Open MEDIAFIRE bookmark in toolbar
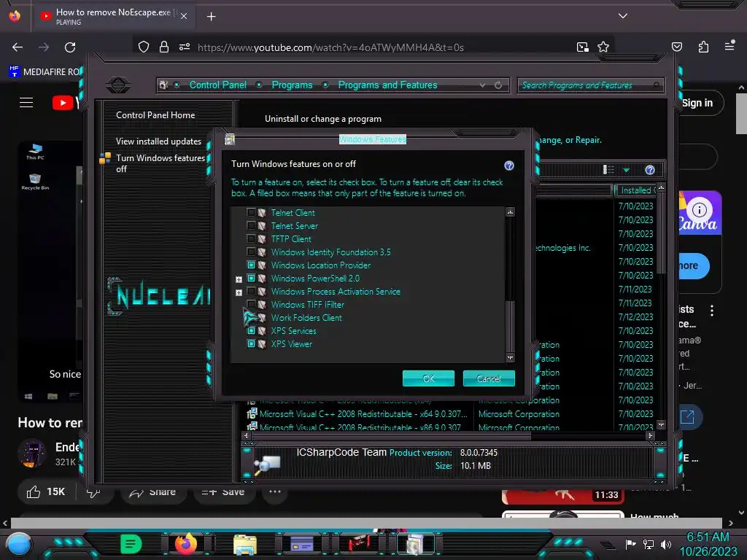 (x=45, y=72)
